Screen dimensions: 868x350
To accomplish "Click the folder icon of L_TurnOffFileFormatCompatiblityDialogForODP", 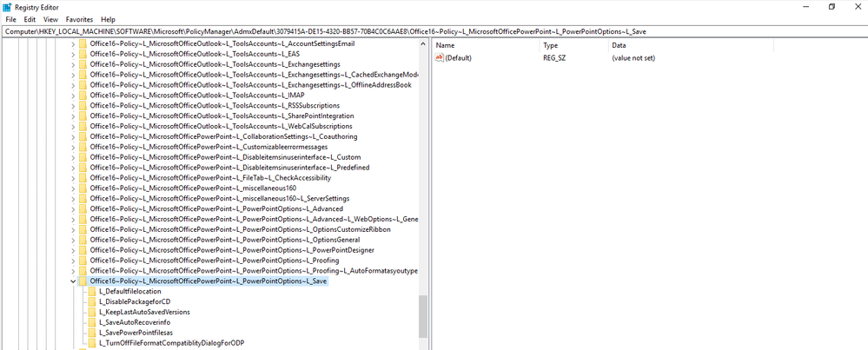I will point(91,343).
